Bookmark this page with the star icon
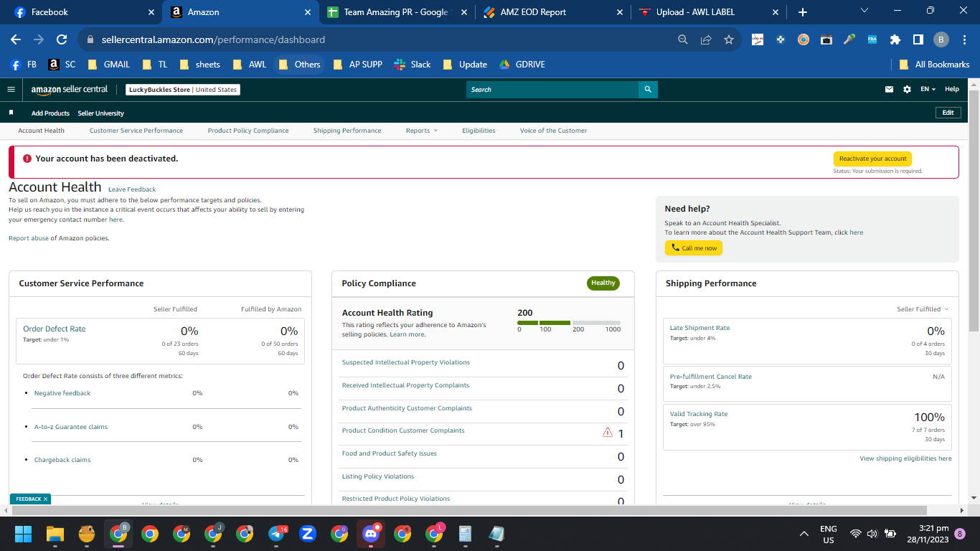980x551 pixels. point(729,39)
